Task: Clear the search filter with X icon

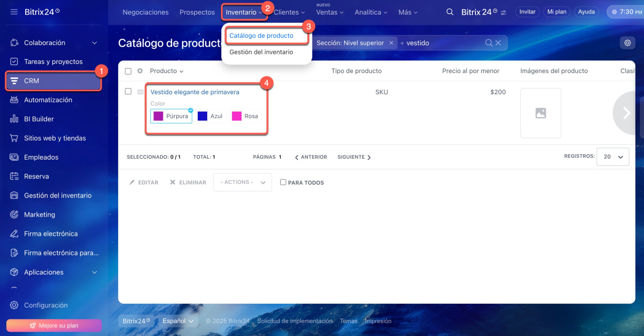Action: tap(498, 43)
